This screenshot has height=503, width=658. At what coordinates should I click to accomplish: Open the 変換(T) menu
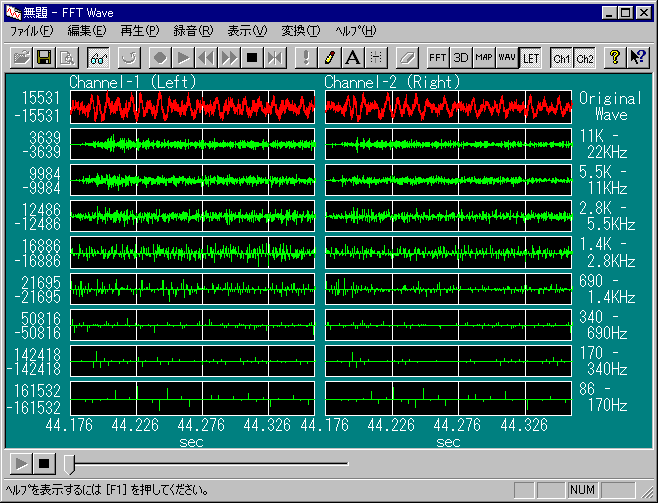click(x=300, y=31)
